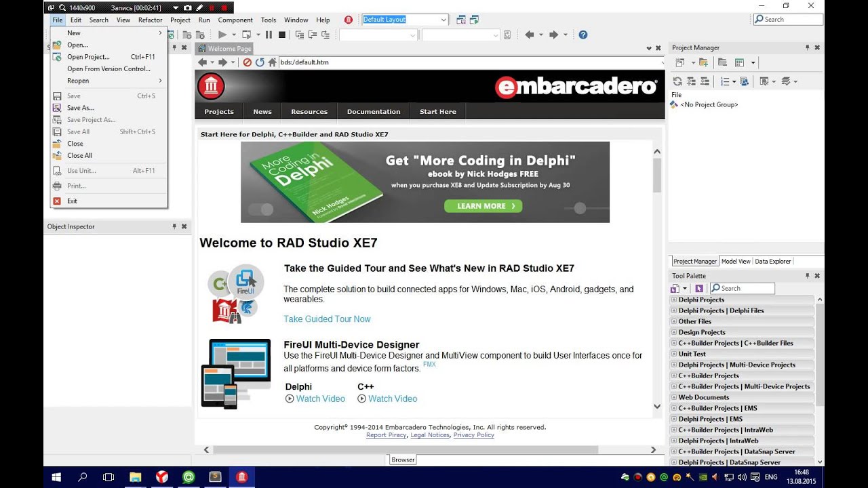Click the Stop (program reset) toolbar icon
Viewport: 868px width, 488px height.
[282, 35]
